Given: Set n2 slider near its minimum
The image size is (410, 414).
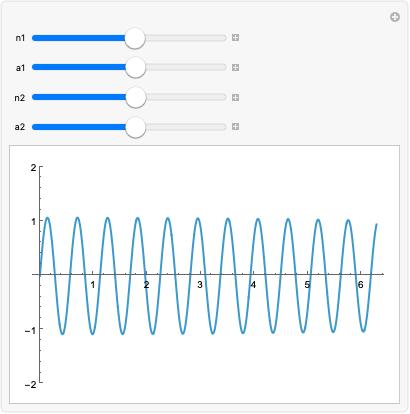Looking at the screenshot, I should coord(35,97).
